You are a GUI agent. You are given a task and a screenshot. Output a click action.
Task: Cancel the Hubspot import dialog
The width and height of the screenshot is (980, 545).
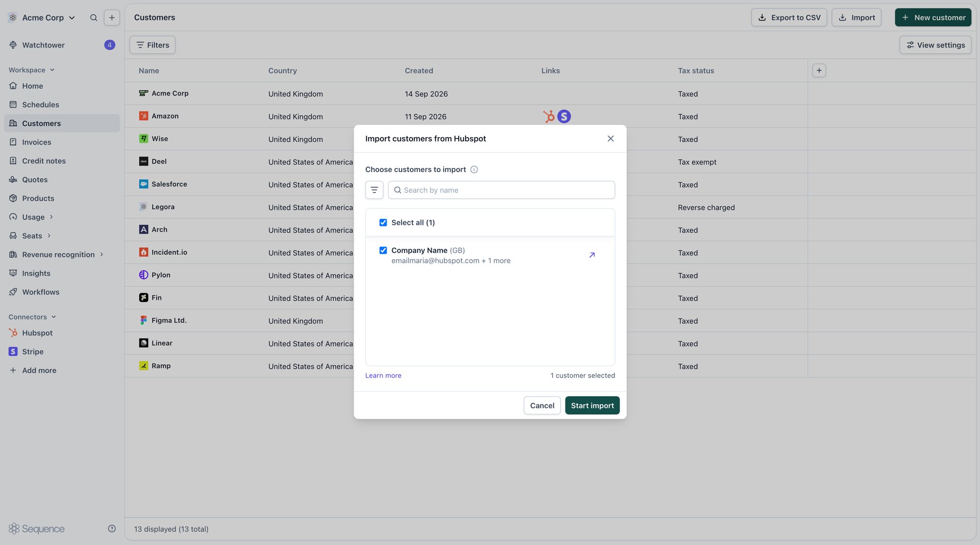click(x=542, y=405)
